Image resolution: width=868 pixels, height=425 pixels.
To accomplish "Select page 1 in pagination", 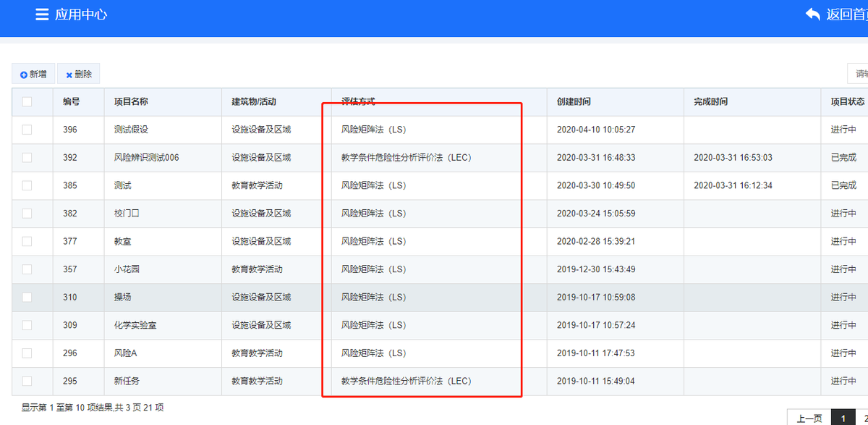I will click(x=842, y=418).
